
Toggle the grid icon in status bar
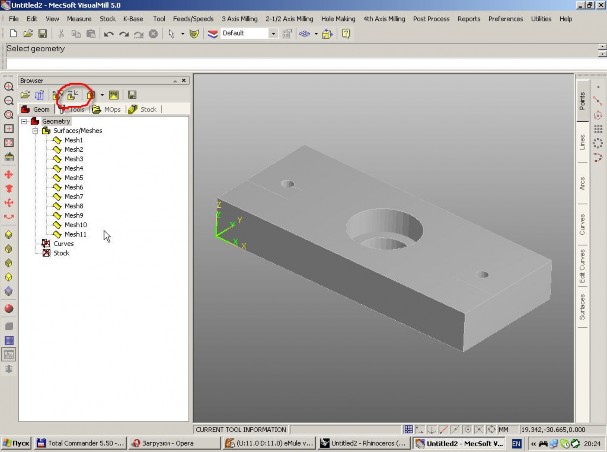point(408,430)
